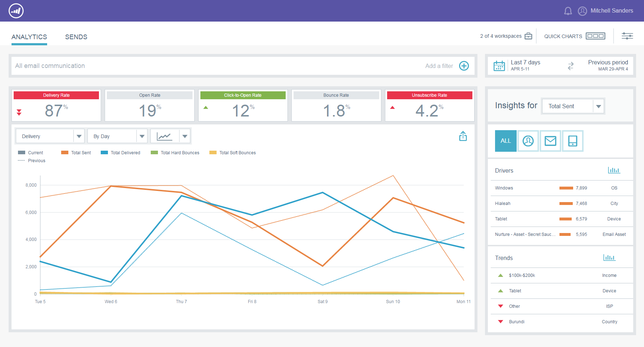Open the Drivers bar chart view icon
This screenshot has width=644, height=347.
click(614, 170)
